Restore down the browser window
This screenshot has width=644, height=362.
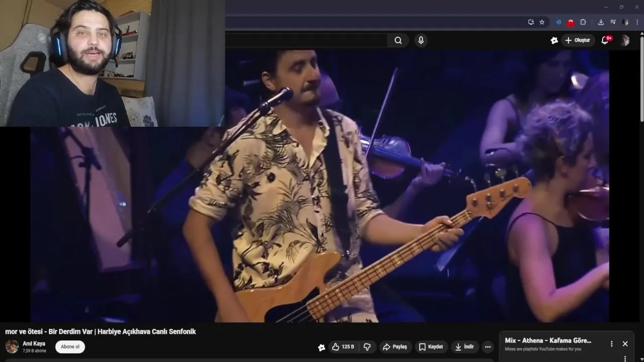[621, 7]
